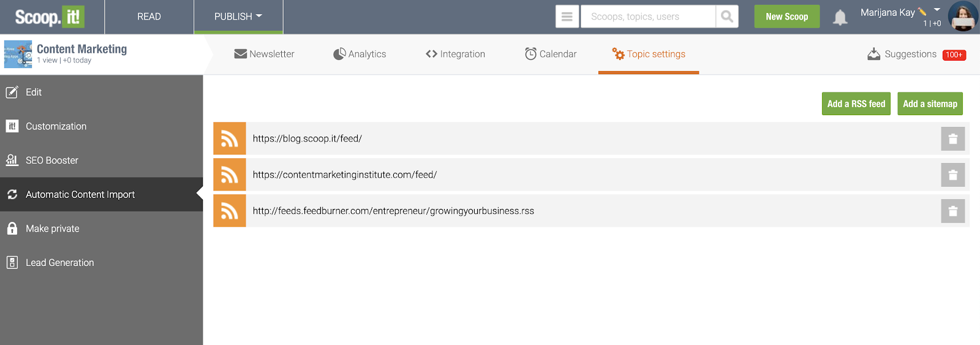Click the '1 view | +0 today' stats text
Image resolution: width=980 pixels, height=345 pixels.
[64, 60]
